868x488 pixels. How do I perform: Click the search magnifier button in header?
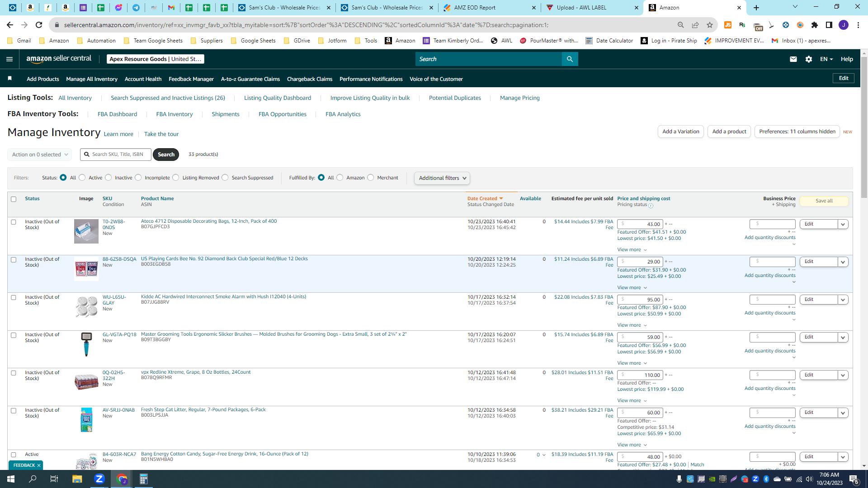570,59
